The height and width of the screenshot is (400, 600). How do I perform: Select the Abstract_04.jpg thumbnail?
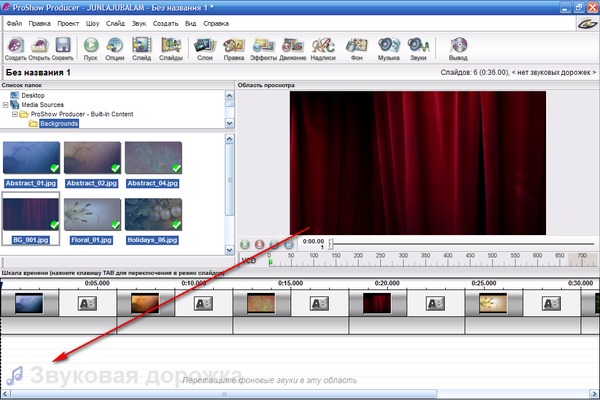pyautogui.click(x=153, y=158)
